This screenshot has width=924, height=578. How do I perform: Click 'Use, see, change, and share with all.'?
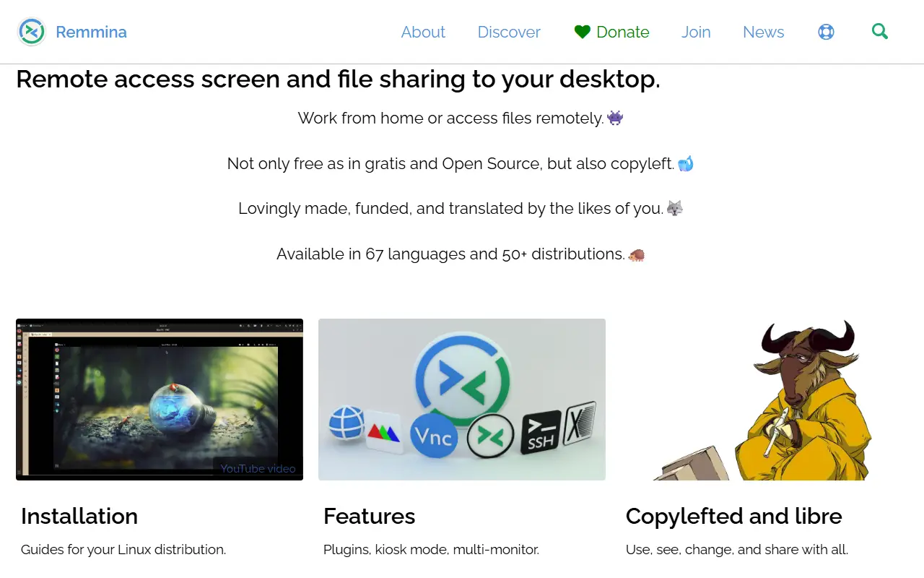[x=737, y=550]
